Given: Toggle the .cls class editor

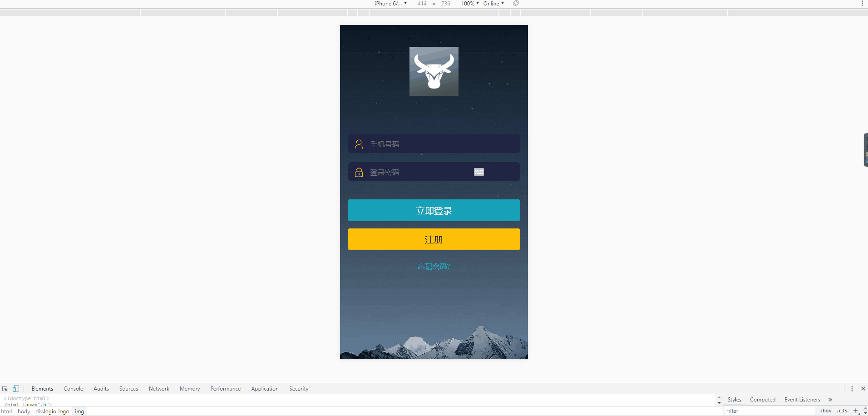Looking at the screenshot, I should point(843,411).
